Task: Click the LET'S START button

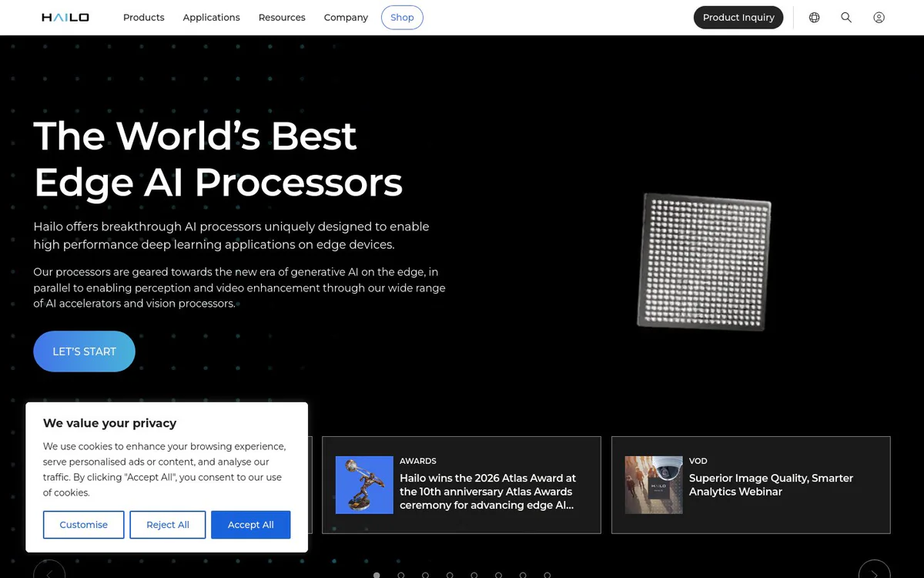Action: pyautogui.click(x=84, y=351)
